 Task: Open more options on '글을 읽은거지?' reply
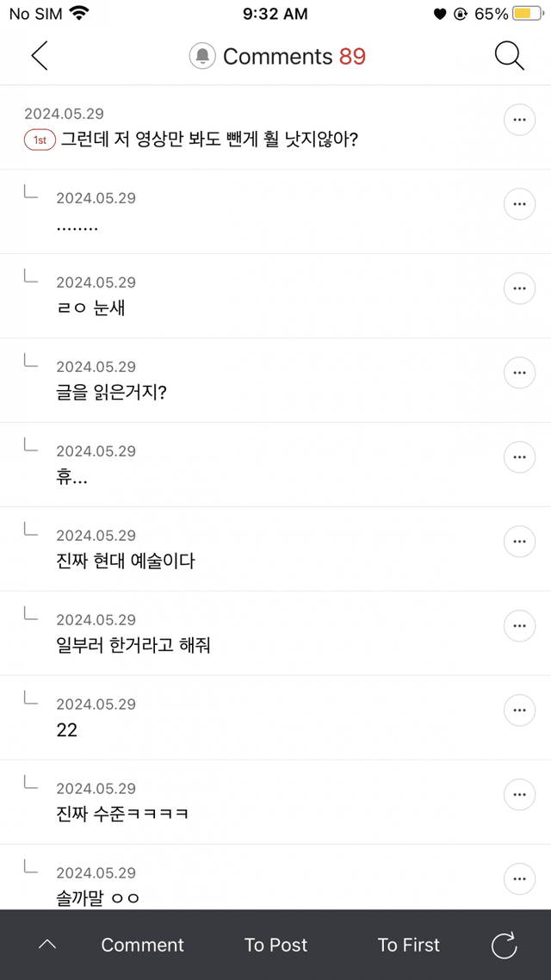click(518, 373)
